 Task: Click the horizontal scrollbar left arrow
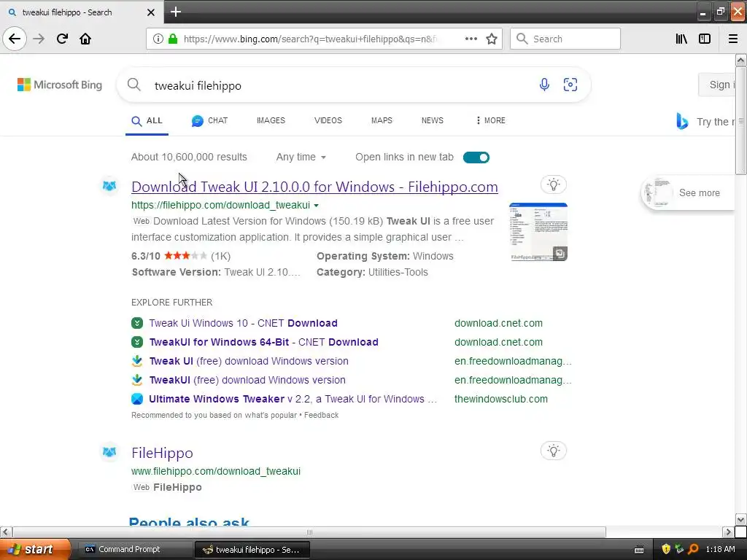tap(5, 532)
